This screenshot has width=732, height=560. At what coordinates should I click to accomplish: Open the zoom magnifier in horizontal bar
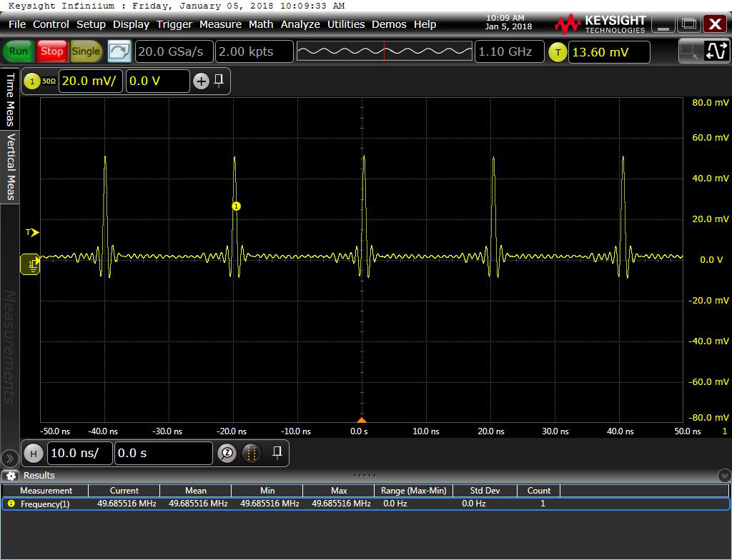(x=227, y=453)
